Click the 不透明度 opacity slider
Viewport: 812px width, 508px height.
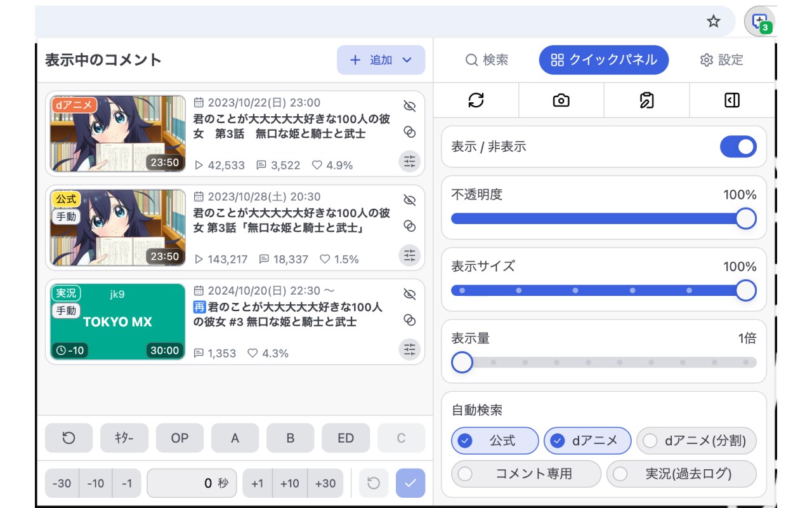point(603,219)
